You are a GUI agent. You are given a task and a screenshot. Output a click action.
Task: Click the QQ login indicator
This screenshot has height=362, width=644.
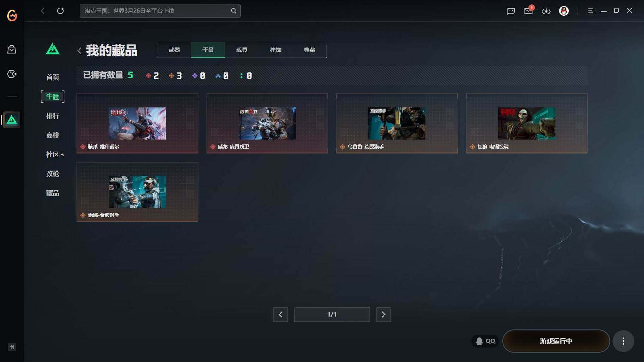pyautogui.click(x=485, y=341)
